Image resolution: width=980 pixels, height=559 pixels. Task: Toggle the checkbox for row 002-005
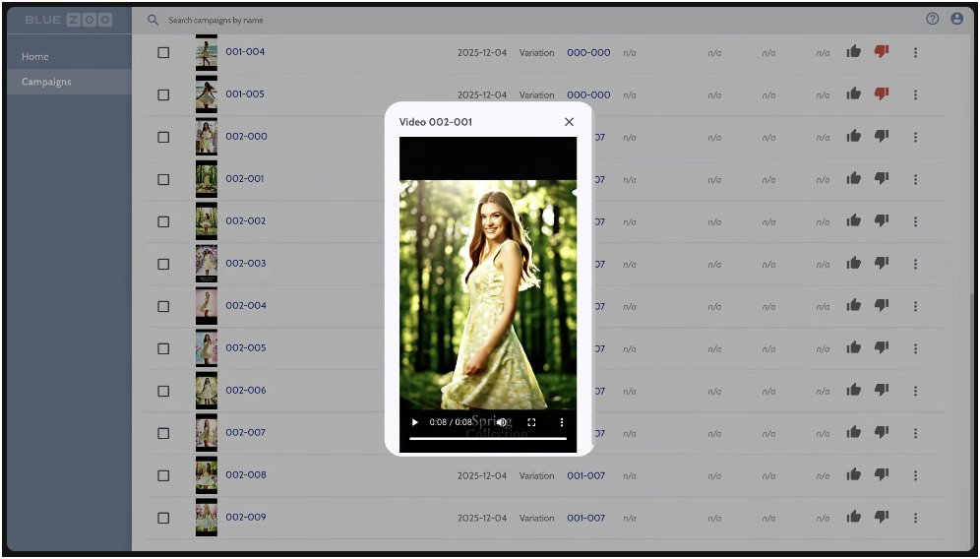(163, 349)
